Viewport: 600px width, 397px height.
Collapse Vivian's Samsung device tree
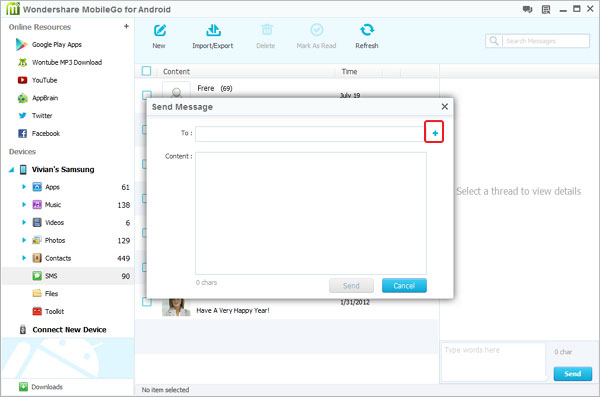tap(11, 170)
